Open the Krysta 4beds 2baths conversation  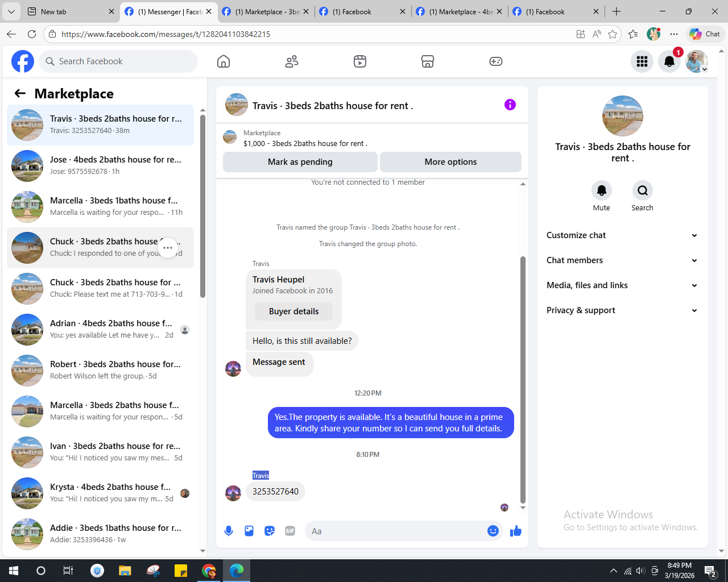click(x=100, y=493)
